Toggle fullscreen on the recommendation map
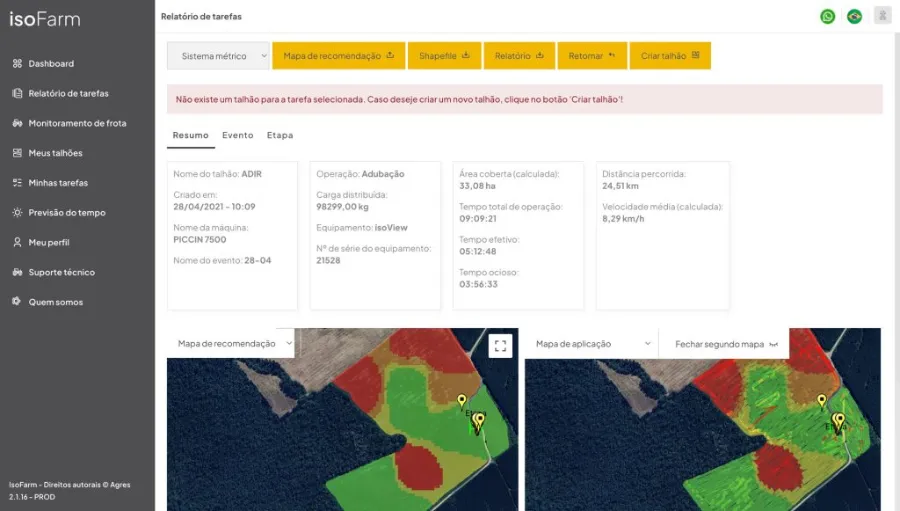The width and height of the screenshot is (900, 511). point(500,346)
